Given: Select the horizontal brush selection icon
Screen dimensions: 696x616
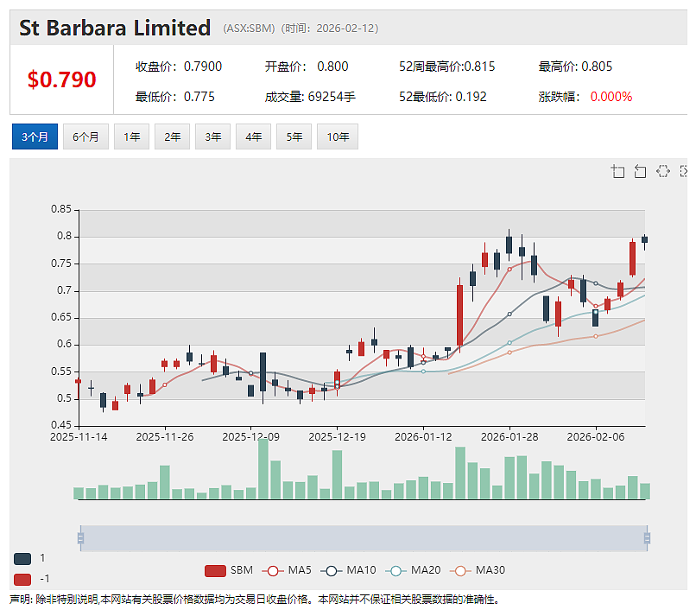Looking at the screenshot, I should click(x=663, y=171).
